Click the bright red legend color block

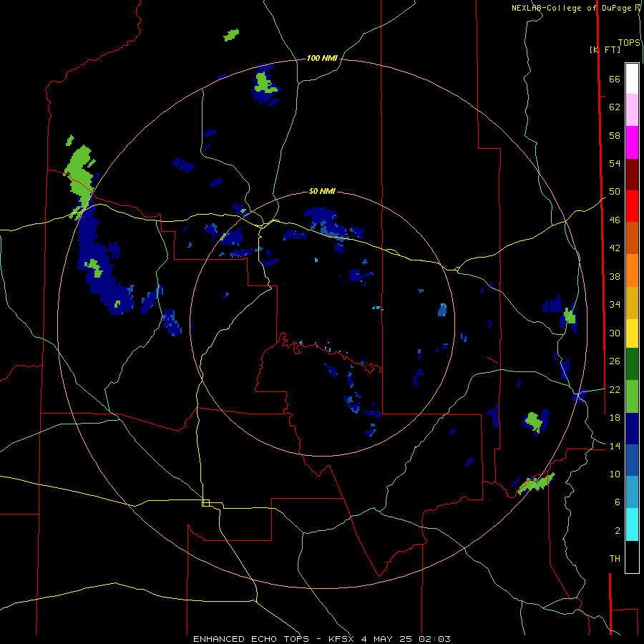pyautogui.click(x=632, y=206)
